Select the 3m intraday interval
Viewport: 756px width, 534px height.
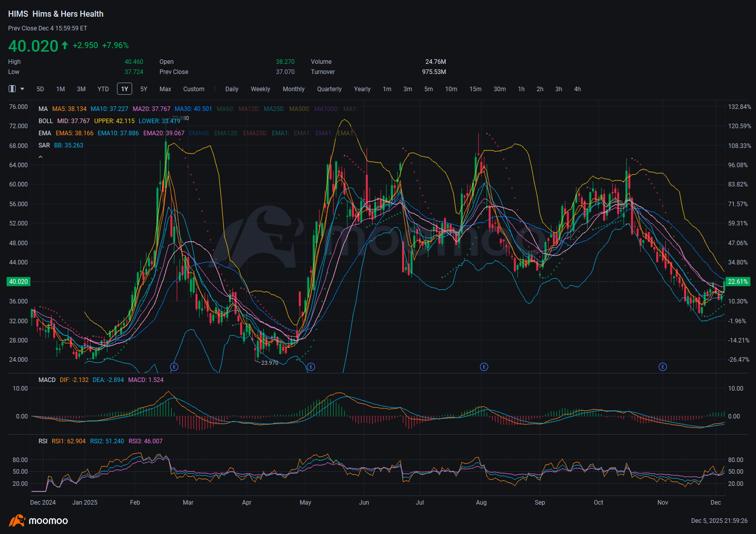click(408, 89)
